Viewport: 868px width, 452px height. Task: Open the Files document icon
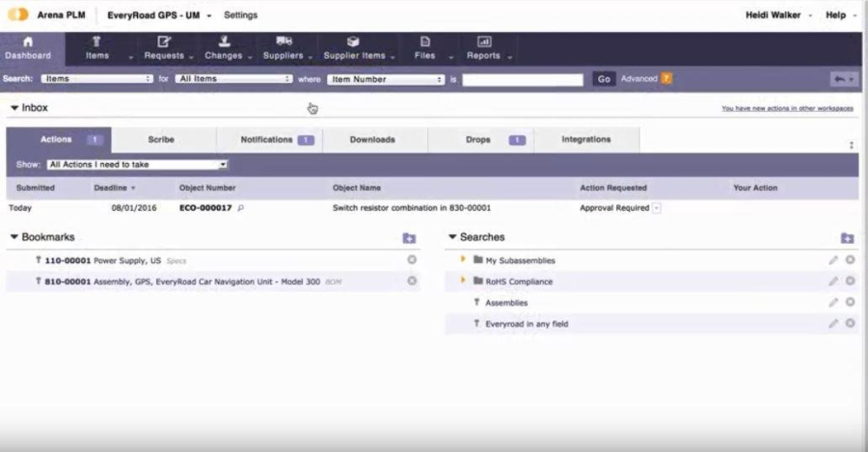coord(425,42)
